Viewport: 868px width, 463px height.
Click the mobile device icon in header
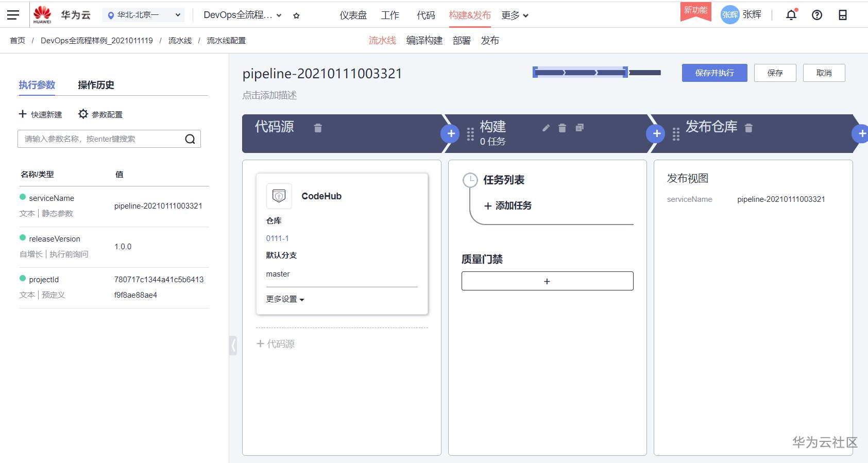pyautogui.click(x=843, y=15)
